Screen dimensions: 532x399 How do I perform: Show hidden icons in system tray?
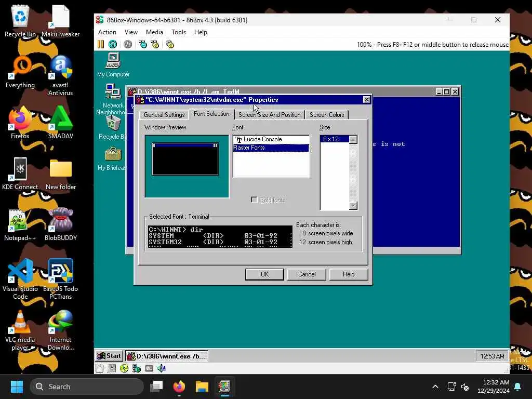(x=435, y=387)
